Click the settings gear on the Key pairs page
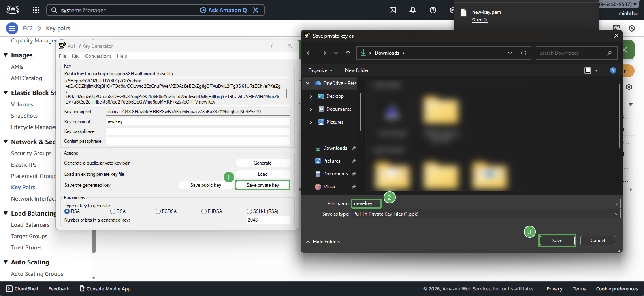 click(x=629, y=87)
